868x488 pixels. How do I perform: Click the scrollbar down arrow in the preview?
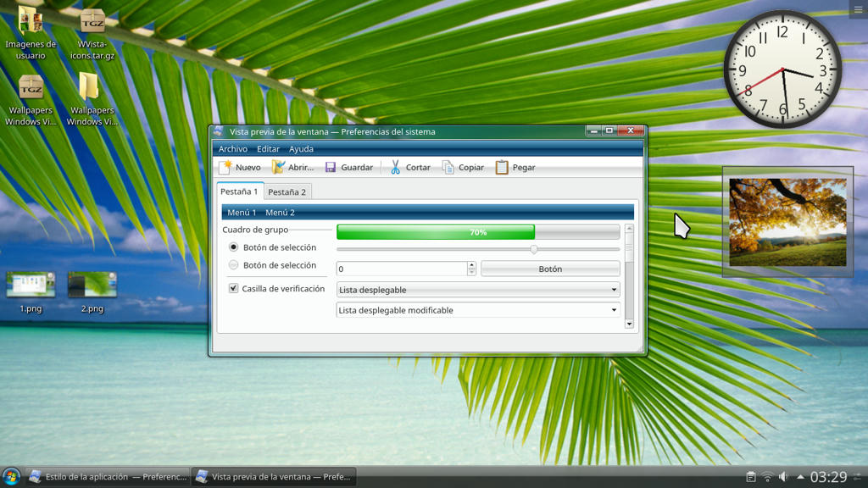tap(629, 324)
